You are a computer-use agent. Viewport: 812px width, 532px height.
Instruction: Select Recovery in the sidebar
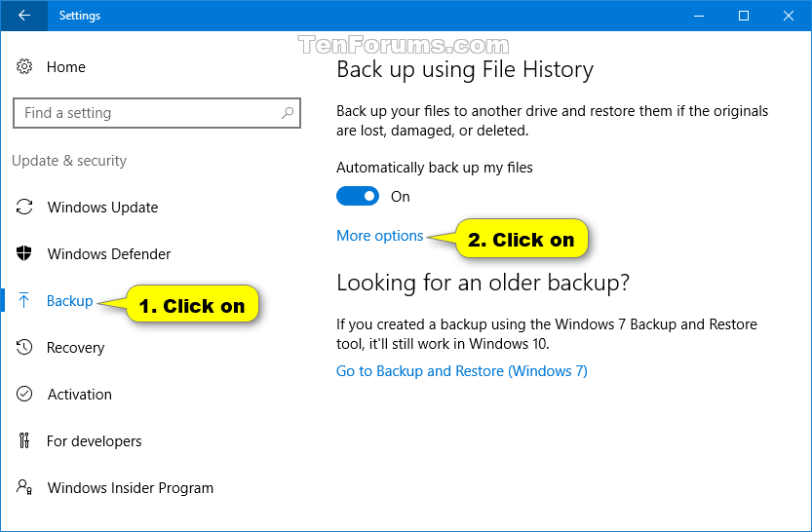coord(75,348)
